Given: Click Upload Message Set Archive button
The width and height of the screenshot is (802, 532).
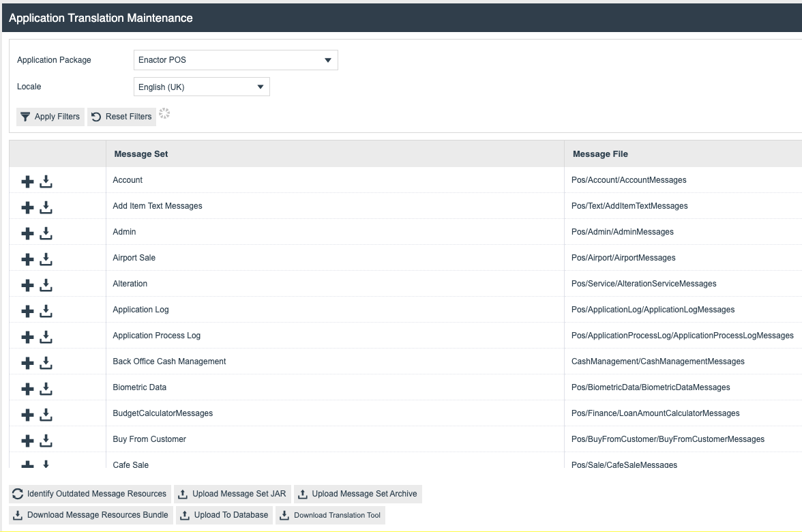Looking at the screenshot, I should pyautogui.click(x=358, y=494).
